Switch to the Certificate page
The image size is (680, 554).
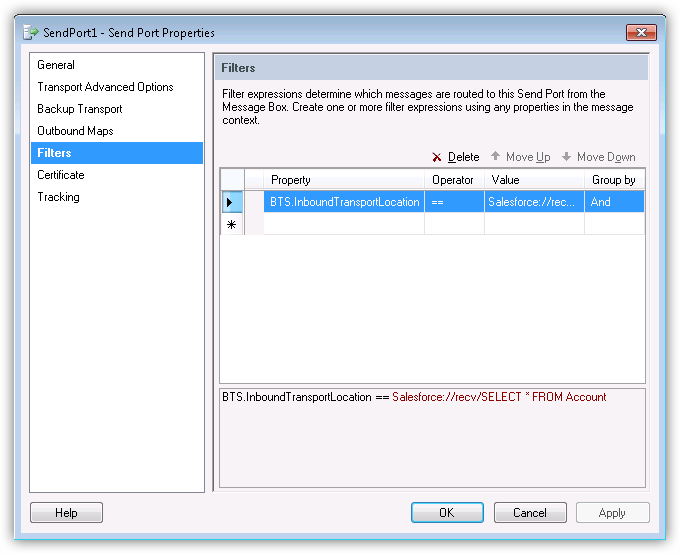coord(61,175)
